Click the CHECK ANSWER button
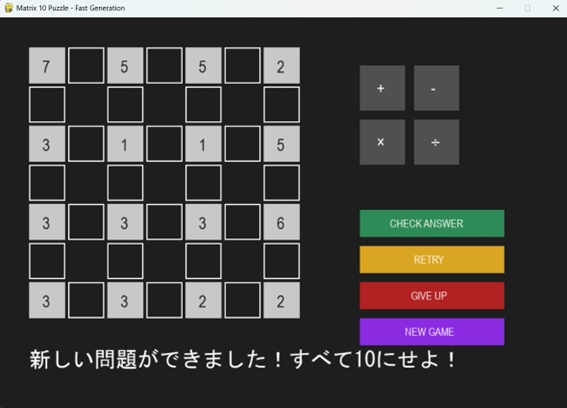This screenshot has height=408, width=567. click(x=432, y=224)
